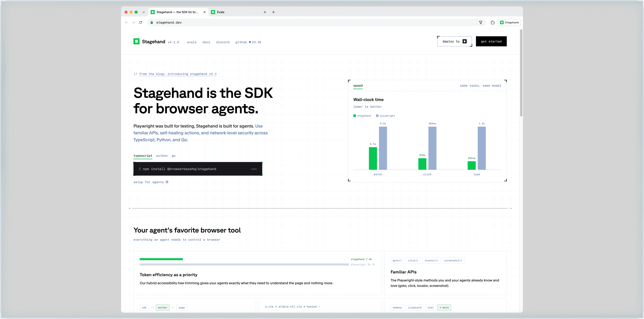Image resolution: width=644 pixels, height=319 pixels.
Task: Click the 'playwright 35.7k' label
Action: point(363,264)
